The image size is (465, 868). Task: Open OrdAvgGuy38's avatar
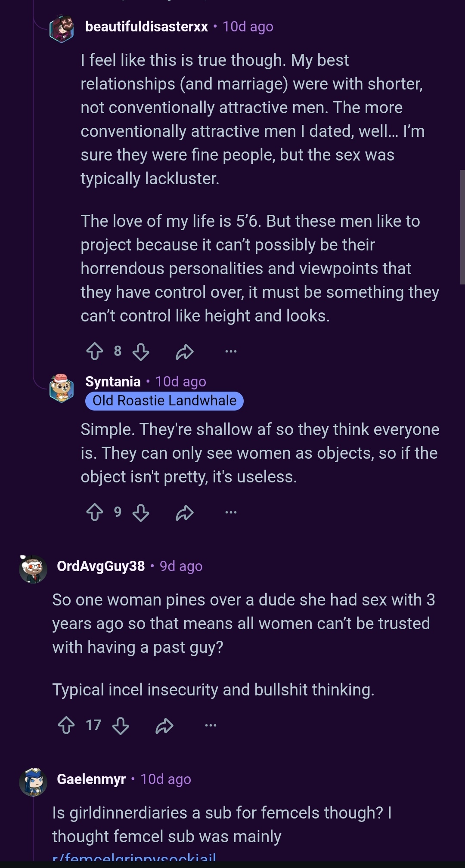33,569
